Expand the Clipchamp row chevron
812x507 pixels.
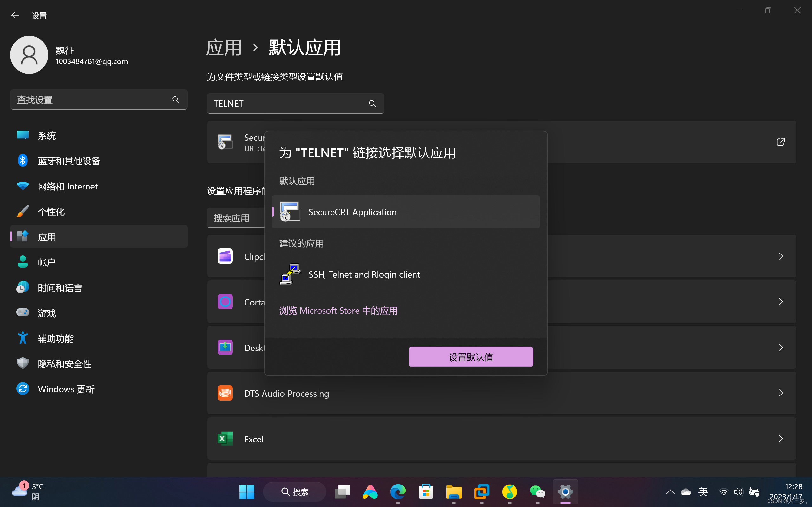coord(781,256)
